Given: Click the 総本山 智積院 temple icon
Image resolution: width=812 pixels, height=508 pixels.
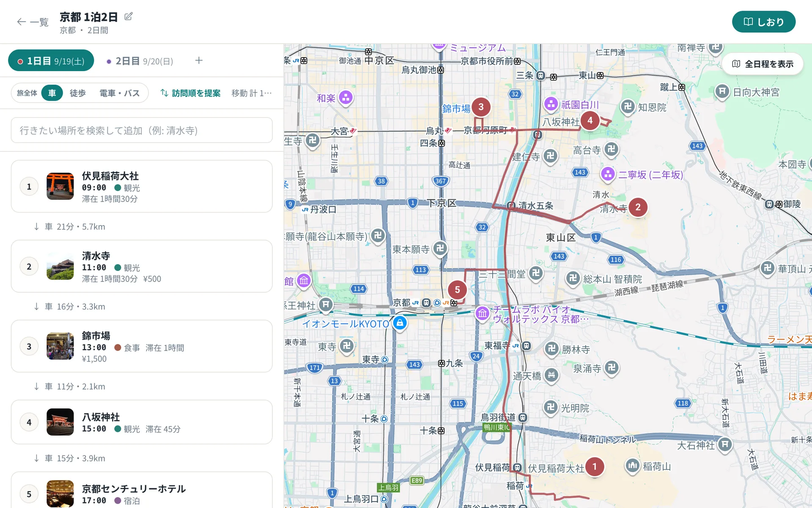Looking at the screenshot, I should [x=573, y=279].
